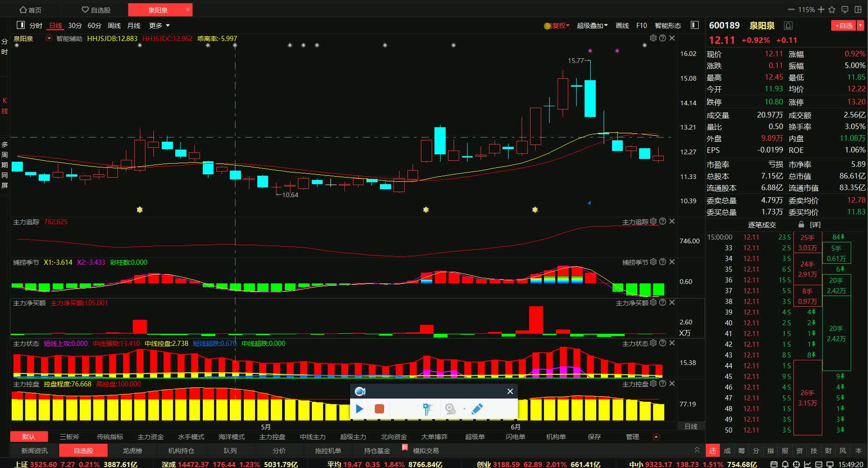
Task: Click the split layout icon at top
Action: (x=858, y=9)
